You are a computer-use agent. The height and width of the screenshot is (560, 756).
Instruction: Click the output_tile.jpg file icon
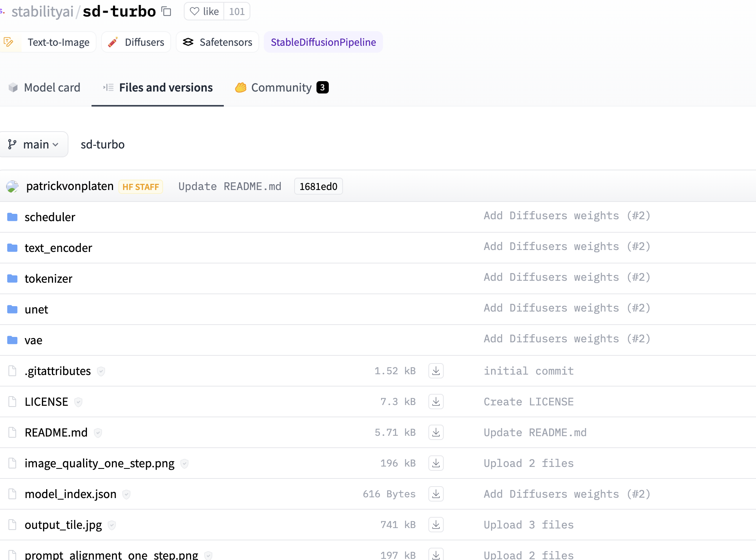click(x=12, y=525)
